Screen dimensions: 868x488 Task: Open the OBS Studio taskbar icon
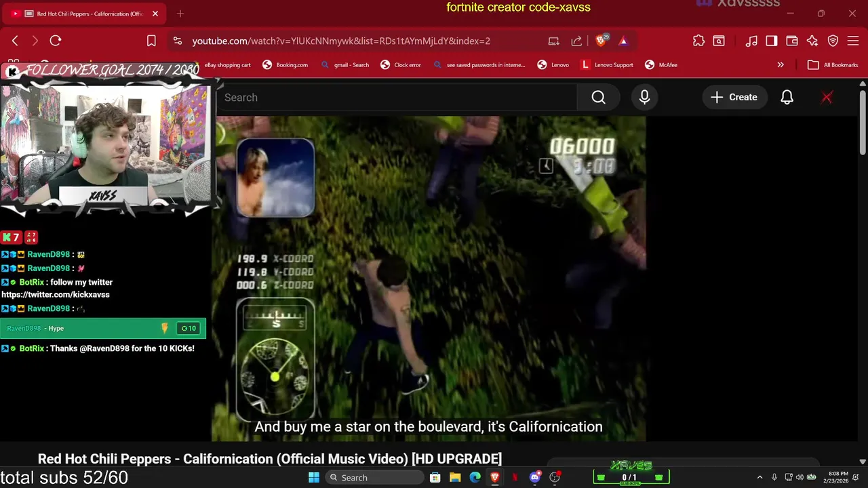click(x=555, y=478)
